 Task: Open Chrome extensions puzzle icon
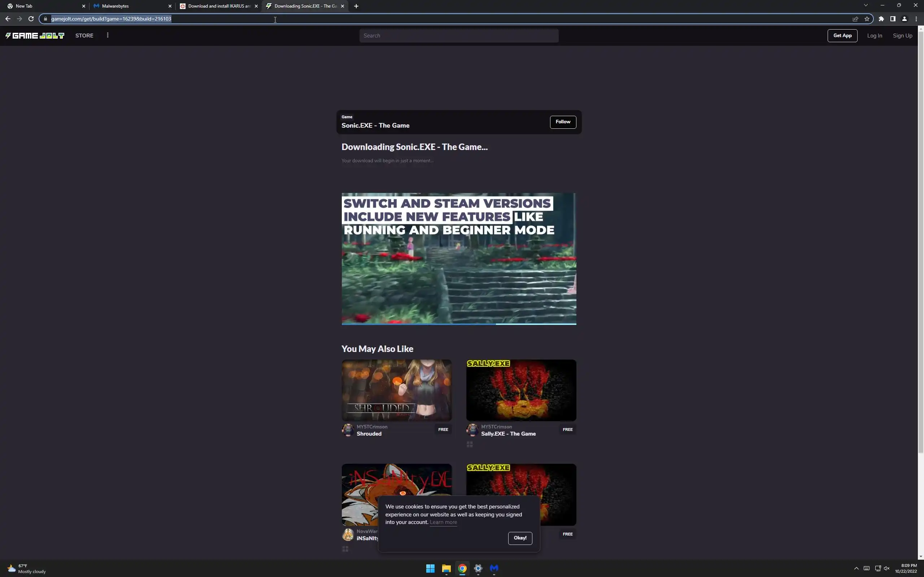[x=881, y=19]
